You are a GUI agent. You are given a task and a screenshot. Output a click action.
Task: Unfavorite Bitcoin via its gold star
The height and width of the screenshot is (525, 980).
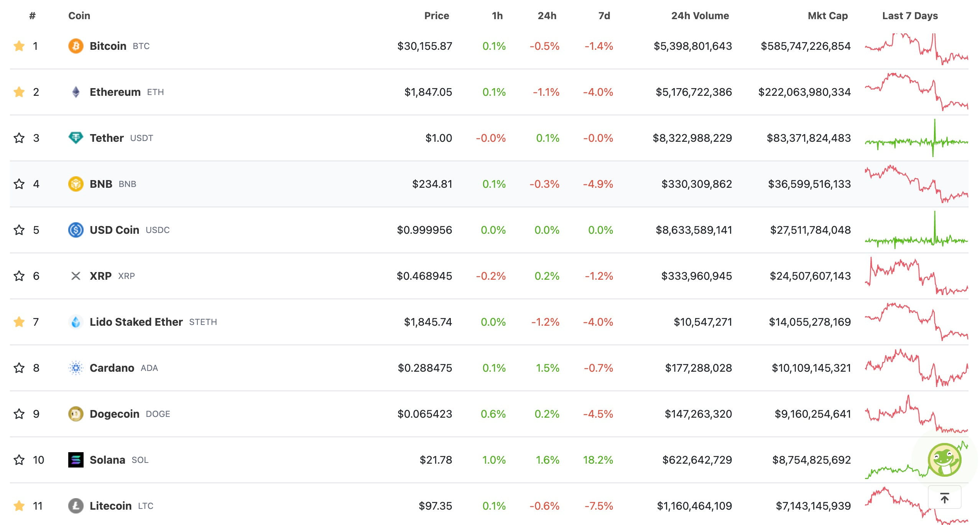(19, 46)
